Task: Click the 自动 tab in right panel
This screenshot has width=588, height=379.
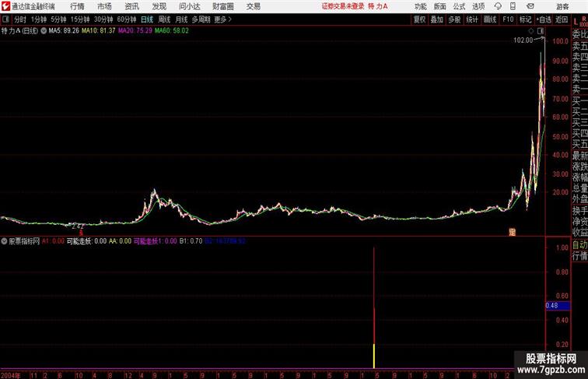Action: (579, 245)
